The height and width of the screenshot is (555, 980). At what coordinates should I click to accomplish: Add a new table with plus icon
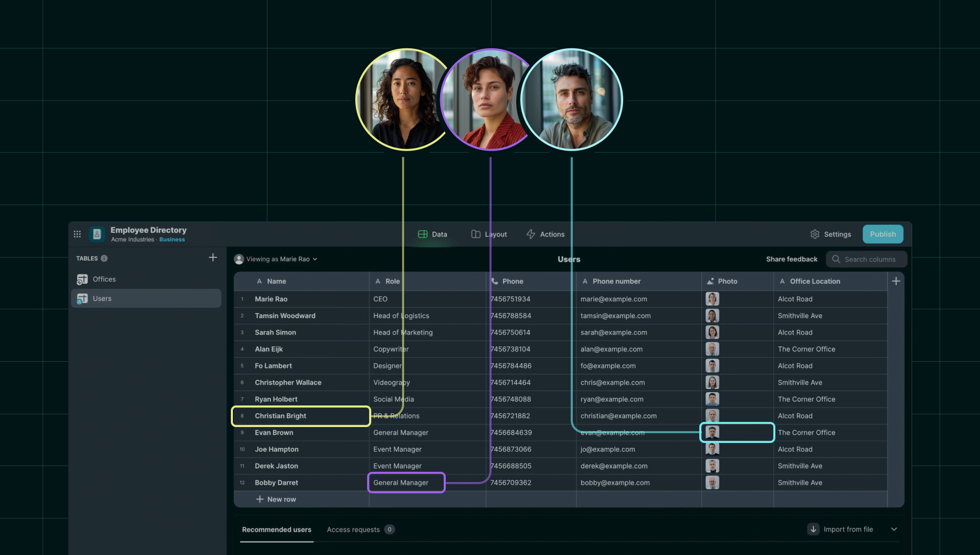coord(213,257)
